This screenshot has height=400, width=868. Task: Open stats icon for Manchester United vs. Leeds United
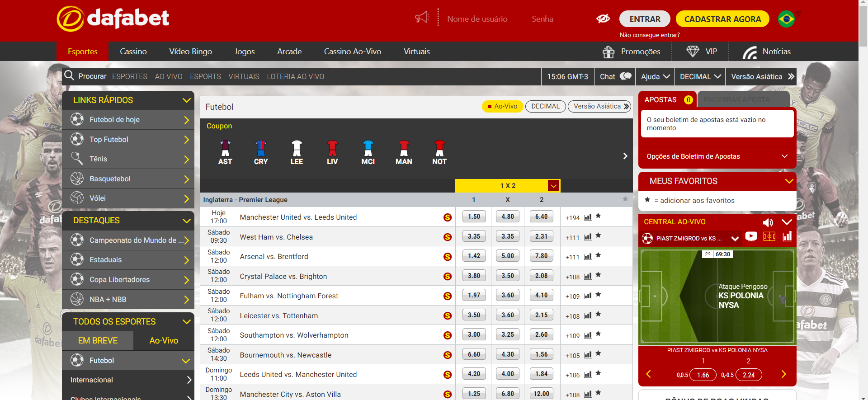point(588,217)
